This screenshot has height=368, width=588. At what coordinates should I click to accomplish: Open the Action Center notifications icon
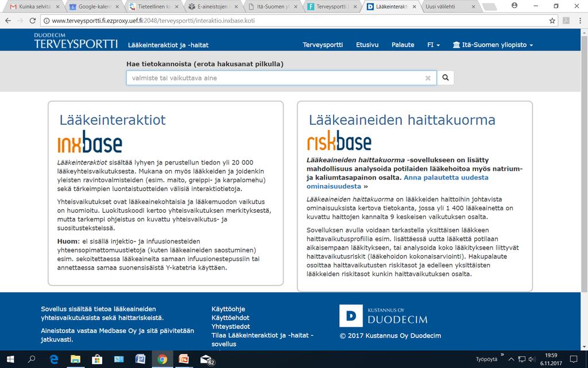click(574, 359)
